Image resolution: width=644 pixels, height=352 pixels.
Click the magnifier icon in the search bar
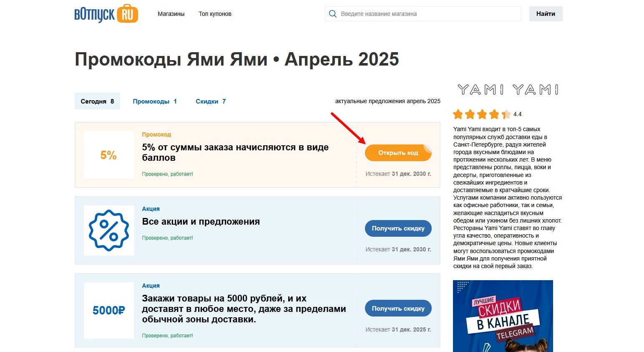coord(332,13)
